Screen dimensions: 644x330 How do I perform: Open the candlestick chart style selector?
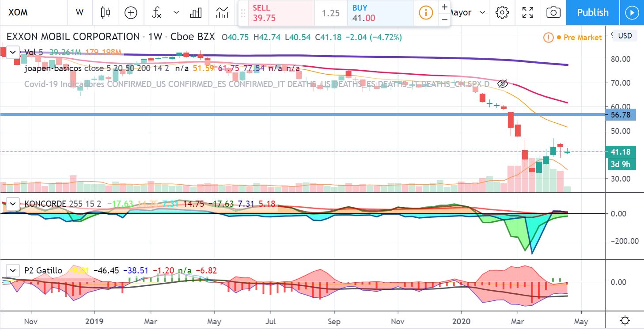[x=105, y=13]
